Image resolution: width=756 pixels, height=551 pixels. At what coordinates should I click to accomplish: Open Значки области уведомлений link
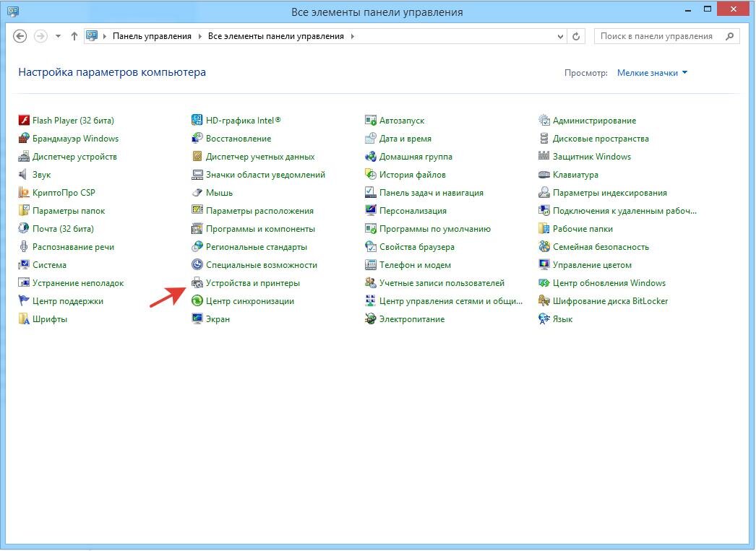point(266,174)
